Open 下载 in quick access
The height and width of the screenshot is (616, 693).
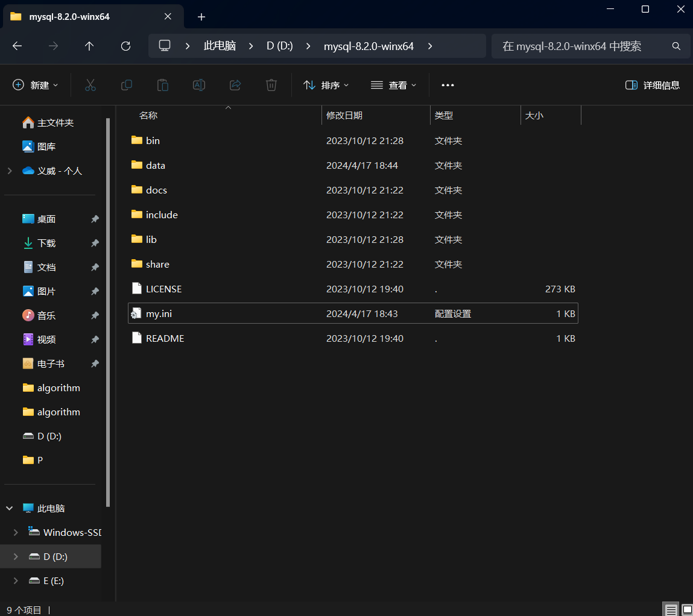coord(39,243)
